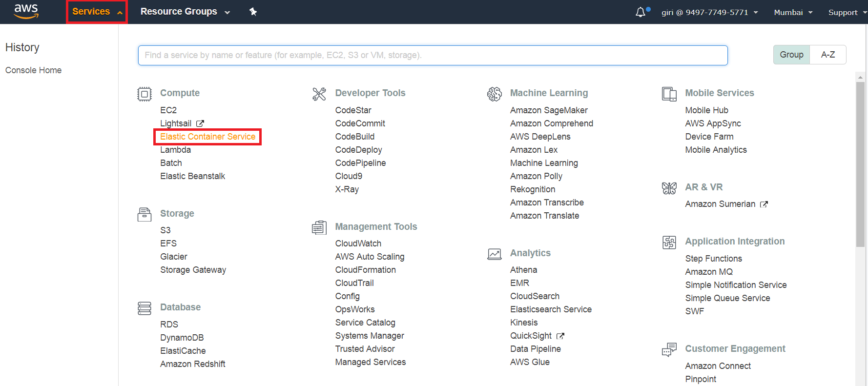Focus the find a service search box
The image size is (868, 386).
click(x=433, y=55)
